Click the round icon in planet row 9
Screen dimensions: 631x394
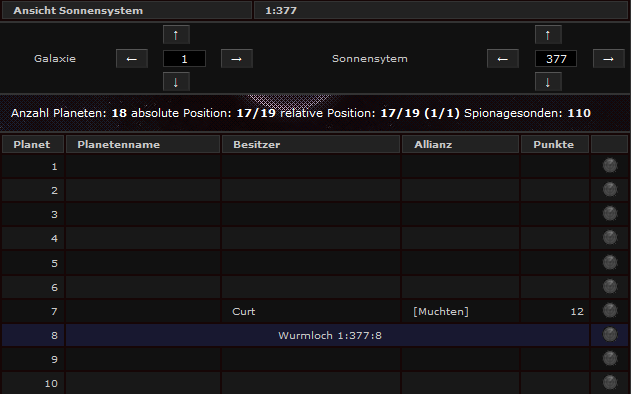click(610, 359)
